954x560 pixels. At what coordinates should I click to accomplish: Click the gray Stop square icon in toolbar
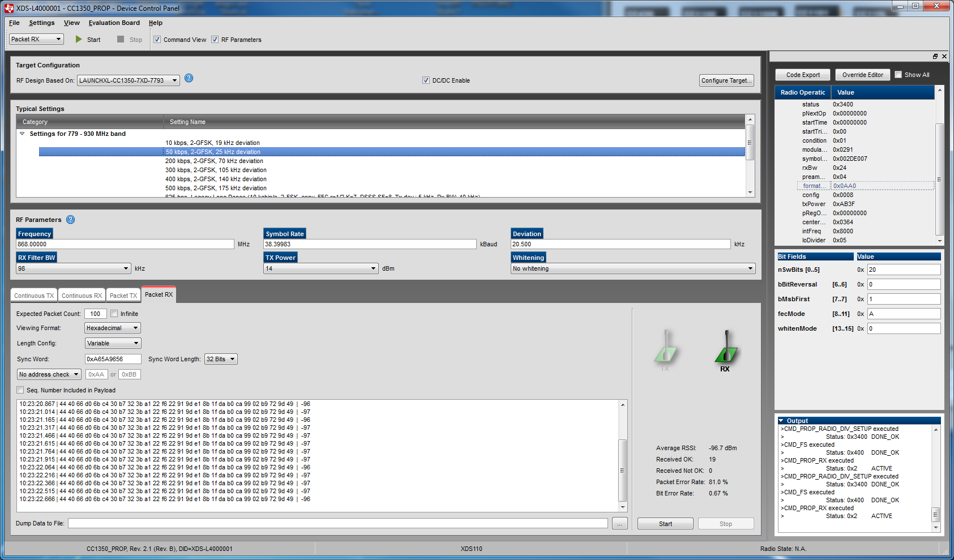(x=121, y=40)
